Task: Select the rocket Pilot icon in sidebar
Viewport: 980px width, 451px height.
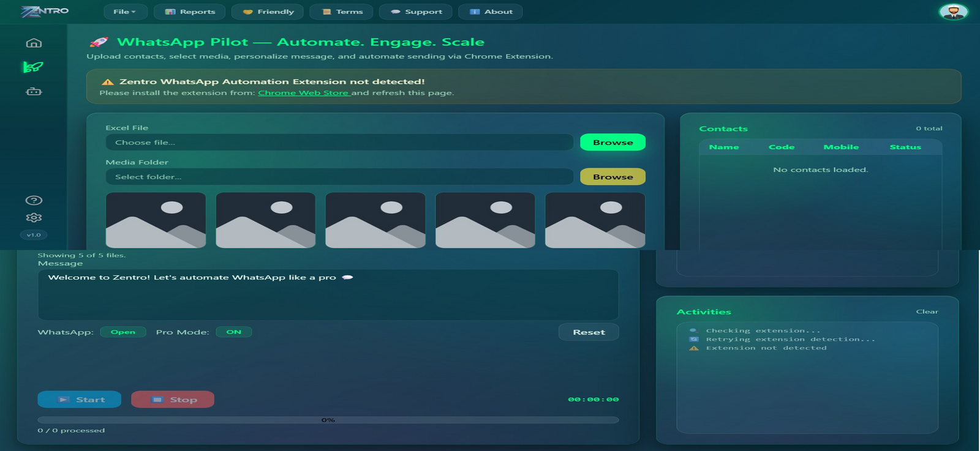Action: click(33, 67)
